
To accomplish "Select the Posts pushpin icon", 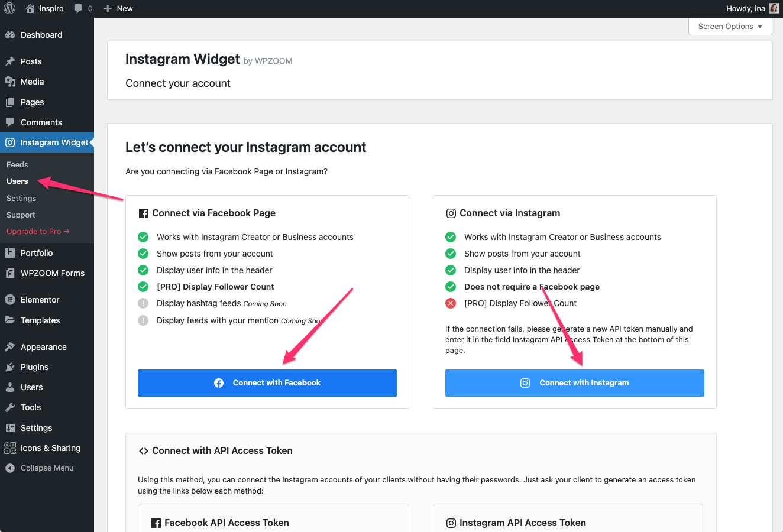I will coord(10,61).
